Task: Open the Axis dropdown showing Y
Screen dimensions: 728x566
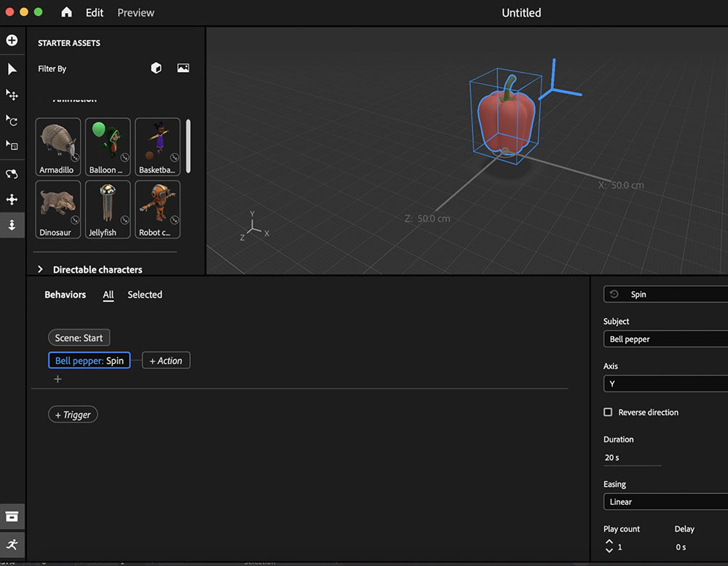Action: pos(665,383)
